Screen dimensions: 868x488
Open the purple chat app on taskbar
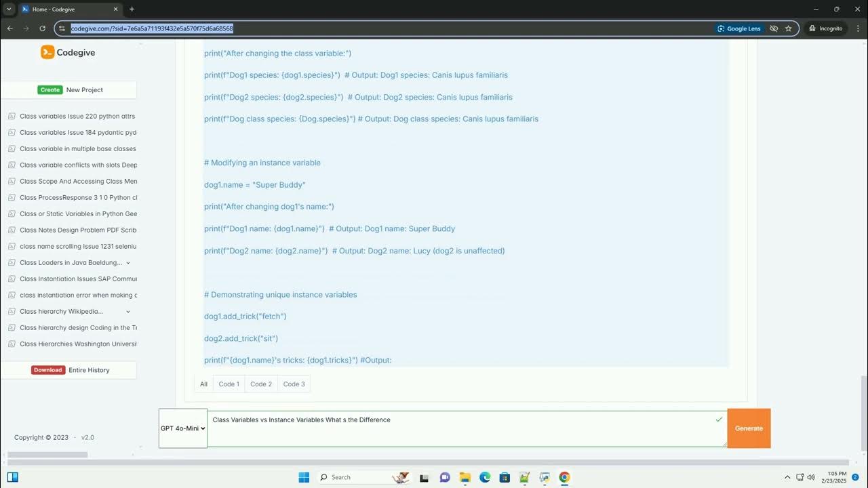pyautogui.click(x=445, y=477)
